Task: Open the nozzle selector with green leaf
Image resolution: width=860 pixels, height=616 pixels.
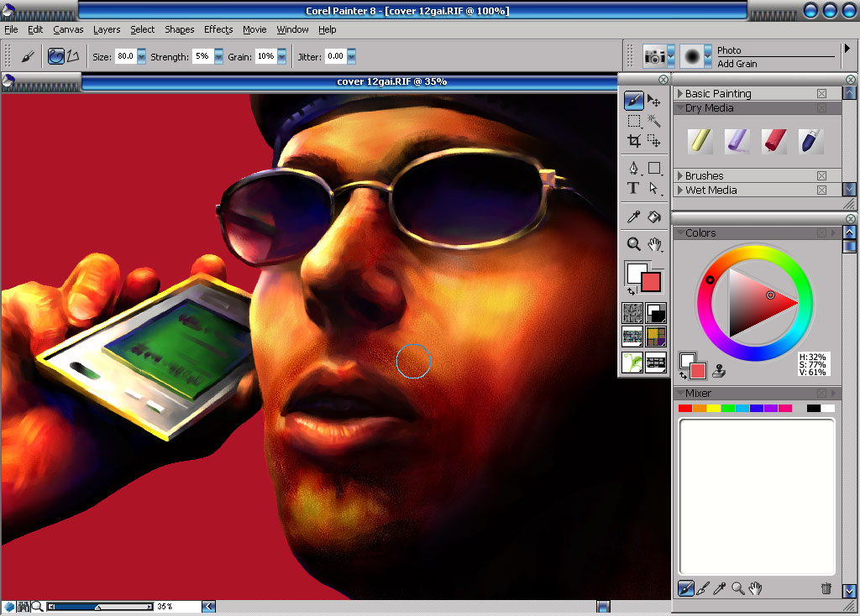Action: 632,362
